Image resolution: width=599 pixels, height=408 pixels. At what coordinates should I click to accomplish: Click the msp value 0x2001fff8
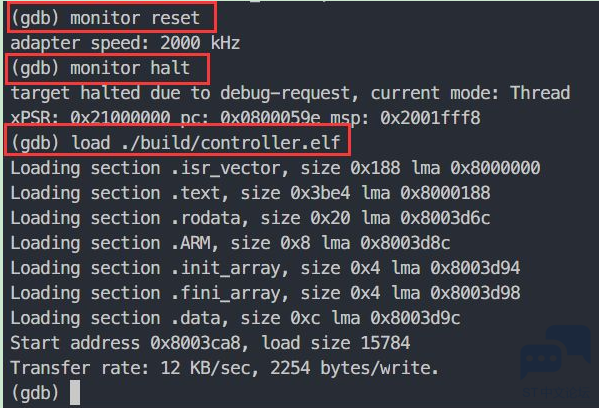click(430, 118)
